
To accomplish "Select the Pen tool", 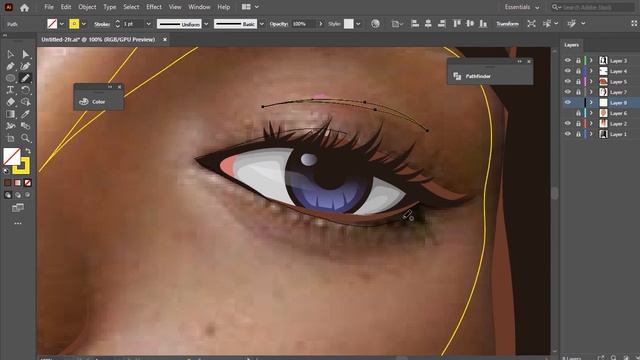I will (10, 66).
